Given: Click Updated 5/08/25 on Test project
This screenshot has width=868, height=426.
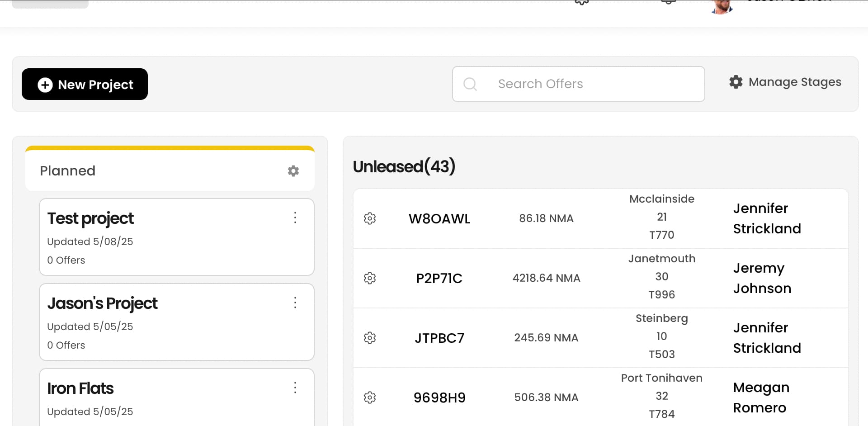Looking at the screenshot, I should [90, 241].
